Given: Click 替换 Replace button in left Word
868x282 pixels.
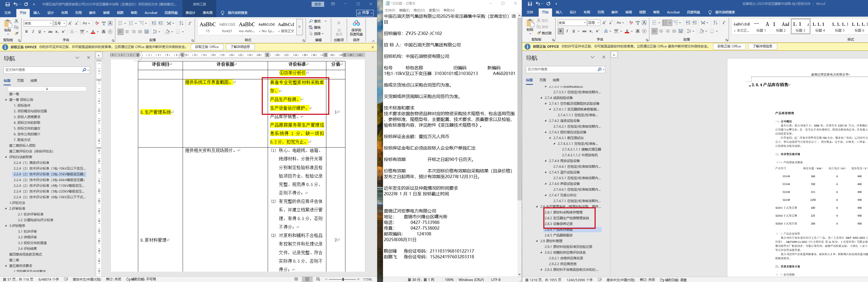Looking at the screenshot, I should [x=315, y=27].
